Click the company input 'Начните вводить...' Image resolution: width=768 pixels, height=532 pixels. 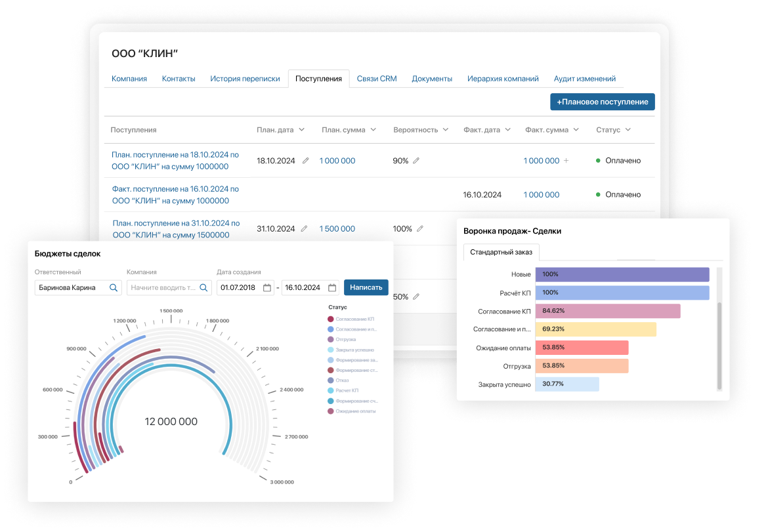164,287
